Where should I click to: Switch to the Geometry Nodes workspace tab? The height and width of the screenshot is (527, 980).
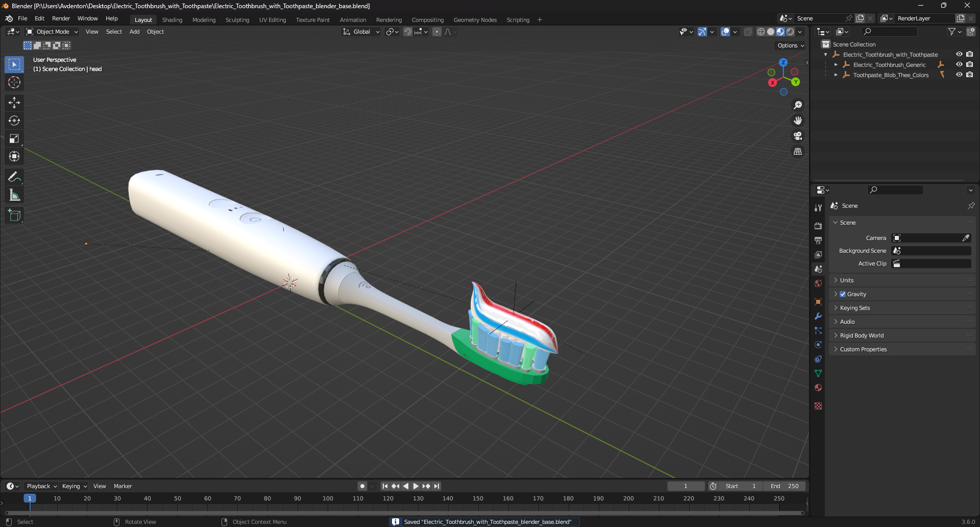tap(475, 20)
